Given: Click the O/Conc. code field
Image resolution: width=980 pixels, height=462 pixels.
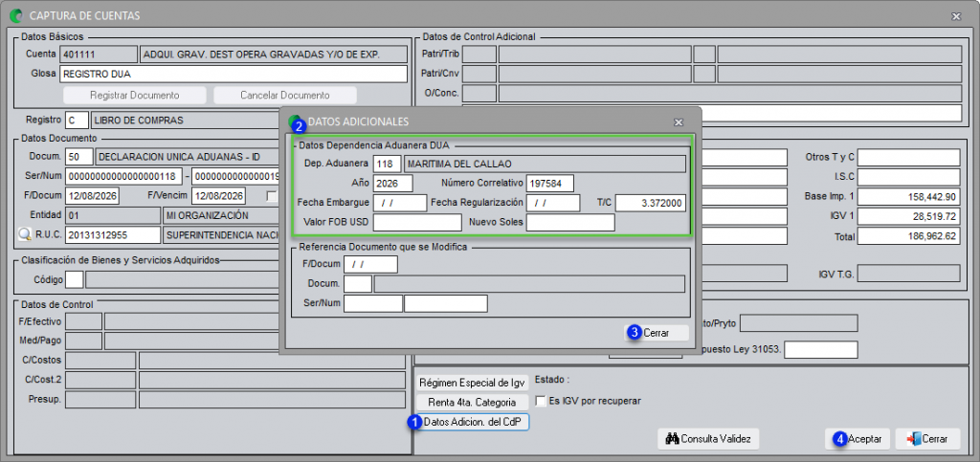Looking at the screenshot, I should click(479, 94).
